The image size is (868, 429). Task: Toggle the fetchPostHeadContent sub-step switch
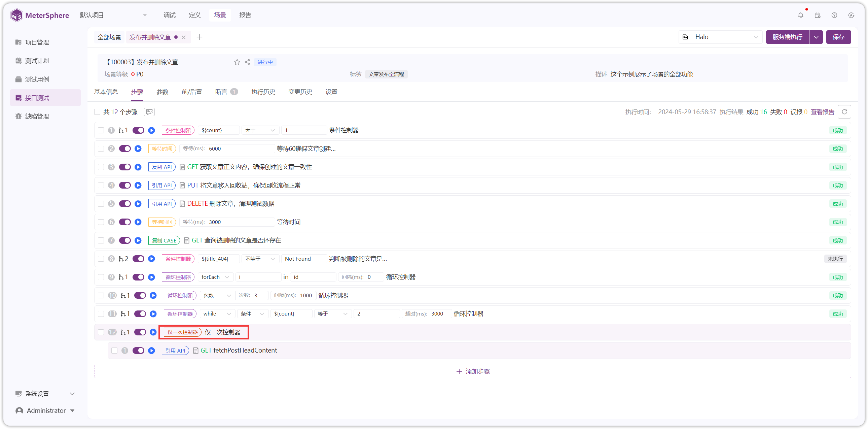[x=139, y=351]
